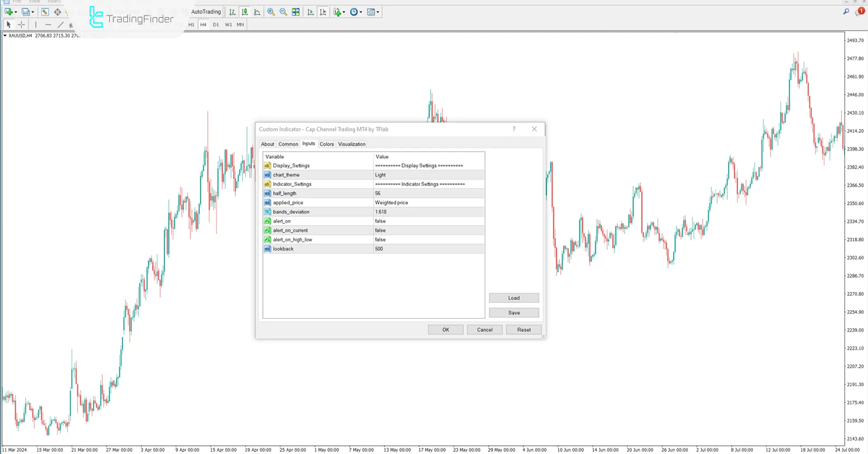Click the Reset button
This screenshot has height=454, width=868.
pyautogui.click(x=524, y=330)
